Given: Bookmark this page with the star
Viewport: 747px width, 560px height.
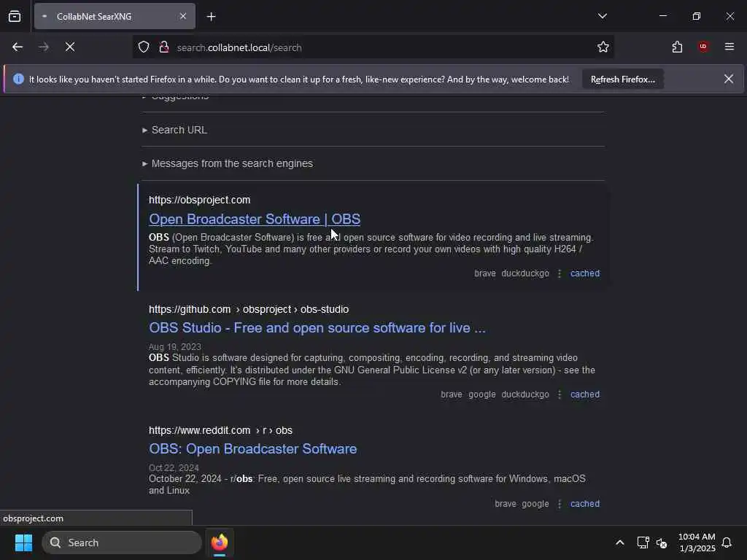Looking at the screenshot, I should 603,47.
